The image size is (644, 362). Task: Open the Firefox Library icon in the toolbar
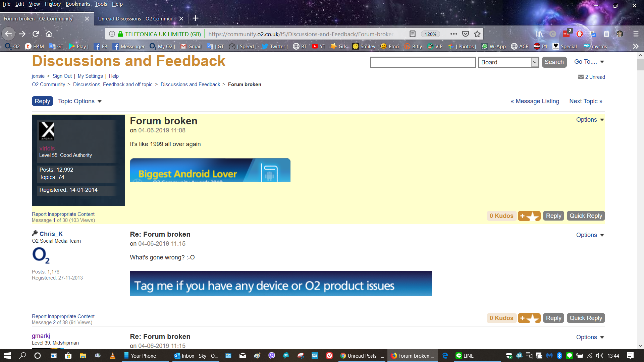click(540, 34)
